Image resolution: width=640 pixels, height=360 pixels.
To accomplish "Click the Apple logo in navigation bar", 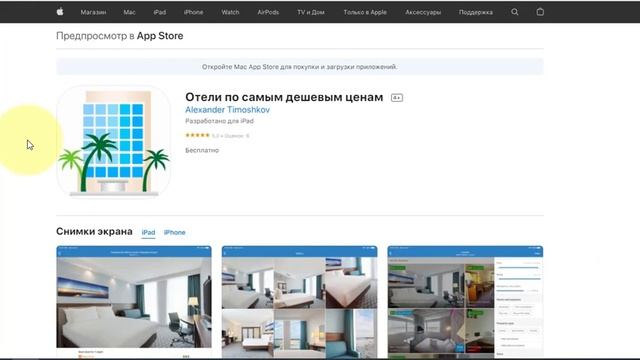I will 60,12.
